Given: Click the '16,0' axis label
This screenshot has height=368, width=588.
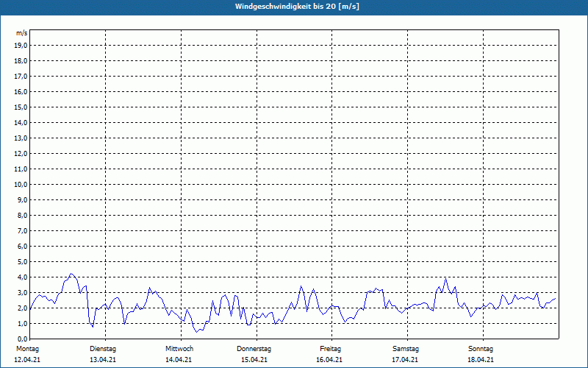Looking at the screenshot, I should pos(21,91).
